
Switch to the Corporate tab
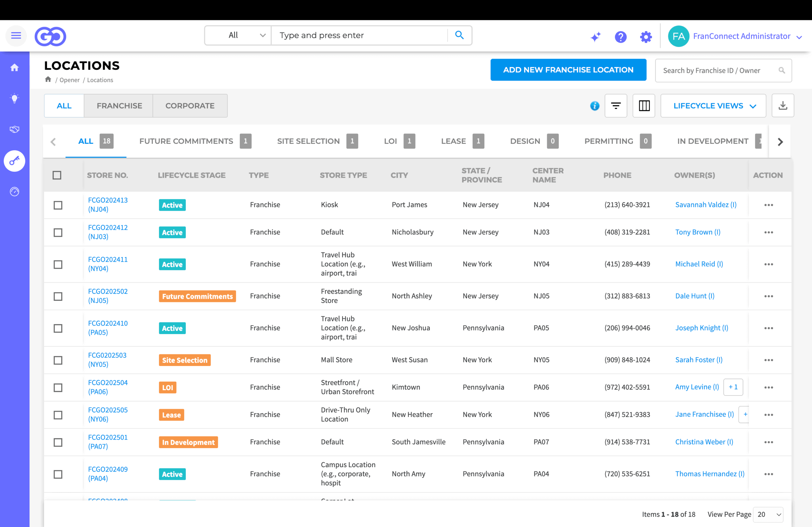point(190,106)
